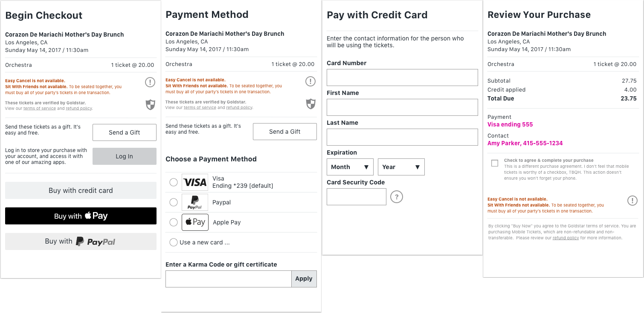Click the Visa card logo
Screen dimensions: 644x313
pyautogui.click(x=195, y=182)
